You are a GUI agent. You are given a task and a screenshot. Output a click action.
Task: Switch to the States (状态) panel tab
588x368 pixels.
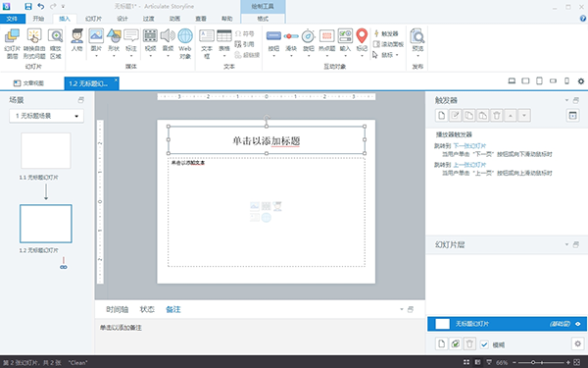point(147,309)
